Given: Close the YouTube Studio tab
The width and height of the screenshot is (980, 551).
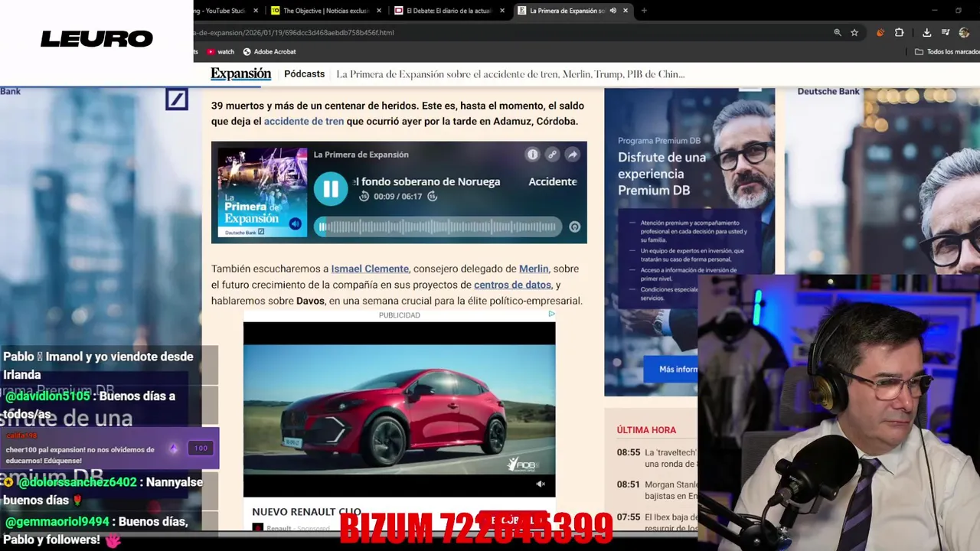Looking at the screenshot, I should (256, 11).
